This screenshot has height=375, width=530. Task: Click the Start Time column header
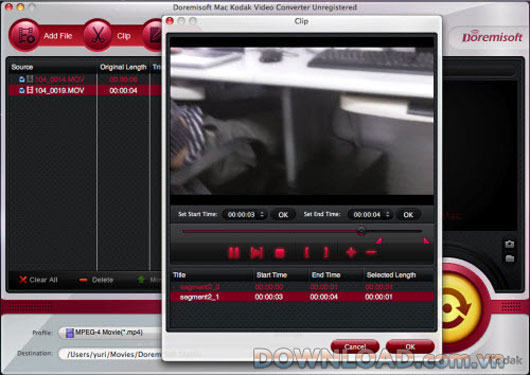coord(272,275)
